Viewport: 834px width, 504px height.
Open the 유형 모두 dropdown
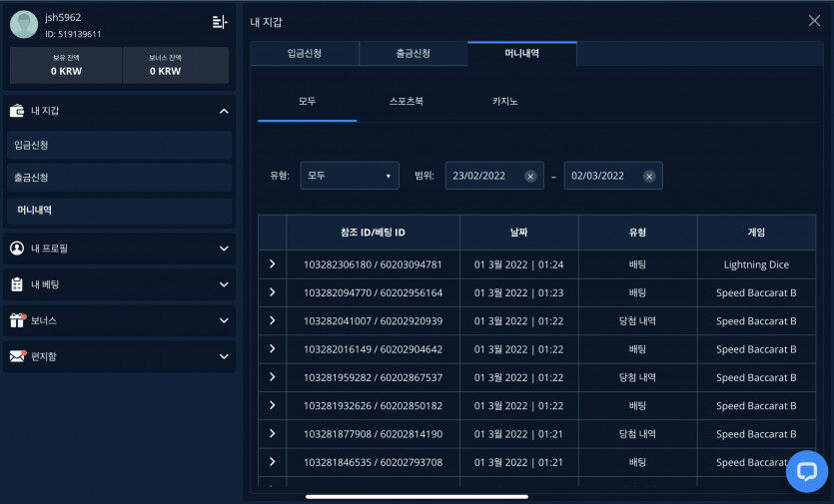click(x=350, y=176)
